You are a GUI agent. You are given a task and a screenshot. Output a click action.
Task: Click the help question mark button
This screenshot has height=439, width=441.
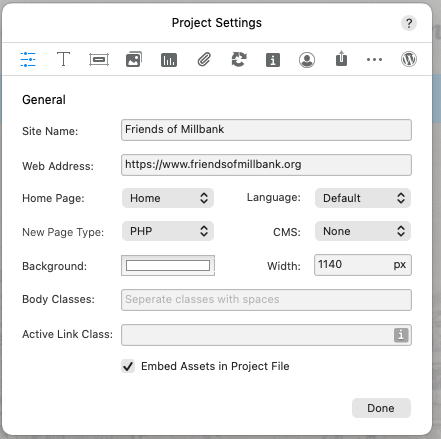(409, 23)
